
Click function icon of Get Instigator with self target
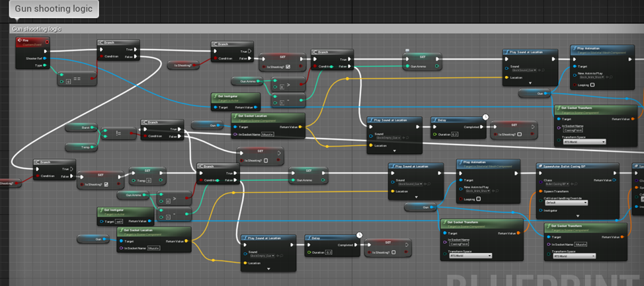coord(101,210)
